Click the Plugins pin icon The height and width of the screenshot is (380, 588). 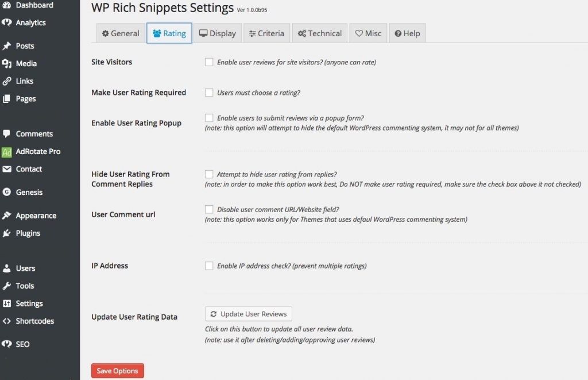tap(27, 233)
